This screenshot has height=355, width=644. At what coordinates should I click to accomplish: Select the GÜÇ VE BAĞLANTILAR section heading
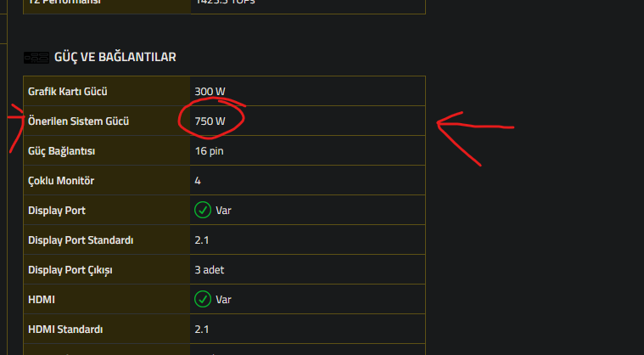click(x=115, y=57)
